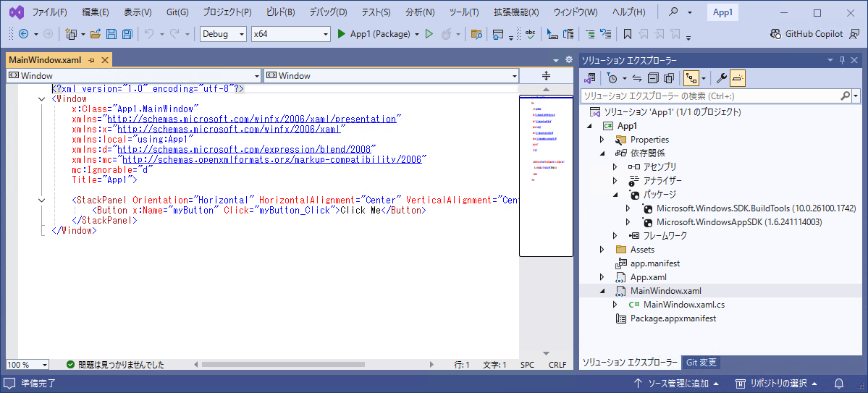Open the expression/blend/2008 namespace link
The width and height of the screenshot is (868, 393).
245,149
